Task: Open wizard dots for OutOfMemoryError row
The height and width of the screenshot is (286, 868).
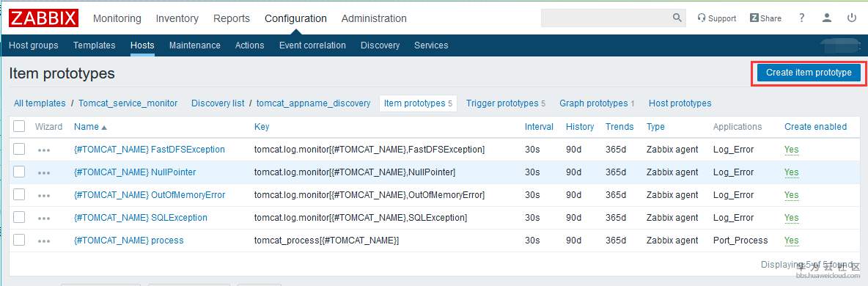Action: click(44, 196)
